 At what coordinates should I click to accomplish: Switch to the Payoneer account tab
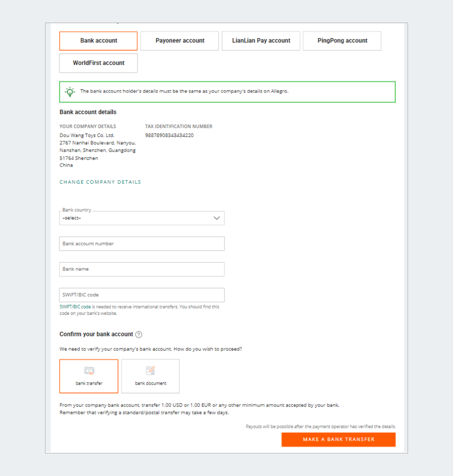(179, 41)
